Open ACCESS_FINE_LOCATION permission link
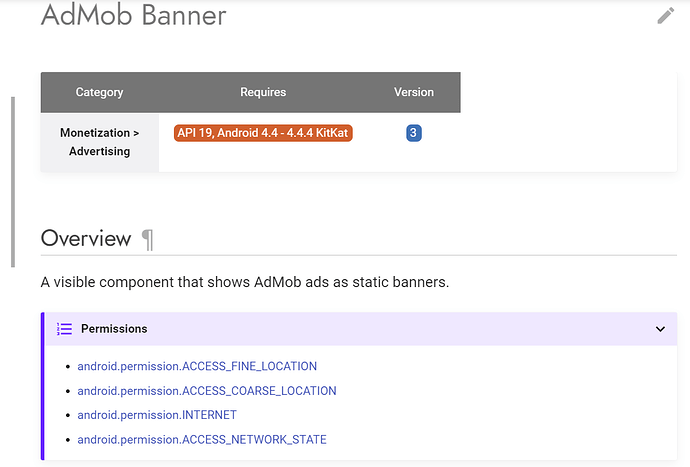Image resolution: width=690 pixels, height=467 pixels. pos(197,366)
